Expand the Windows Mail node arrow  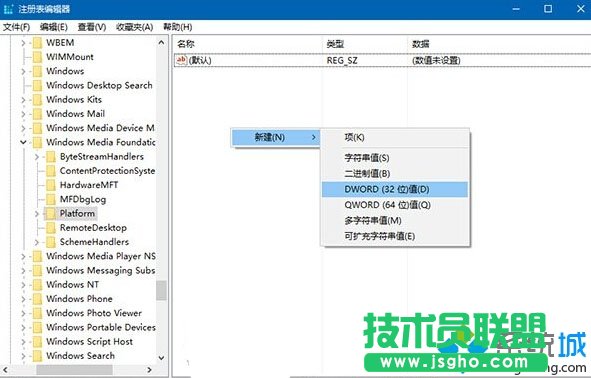click(x=23, y=114)
